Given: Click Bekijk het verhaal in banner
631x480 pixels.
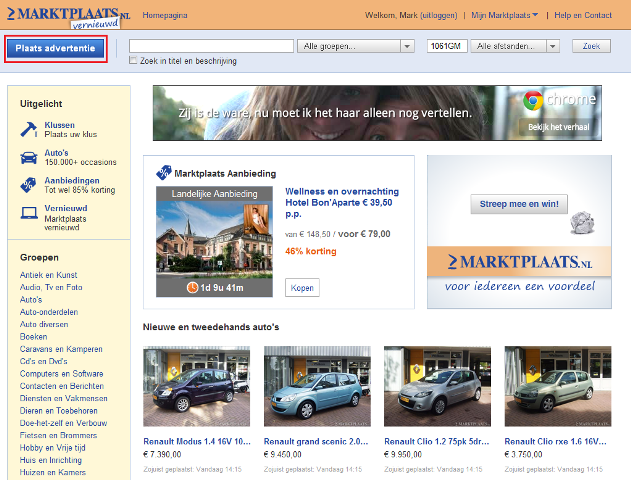Looking at the screenshot, I should [x=559, y=127].
